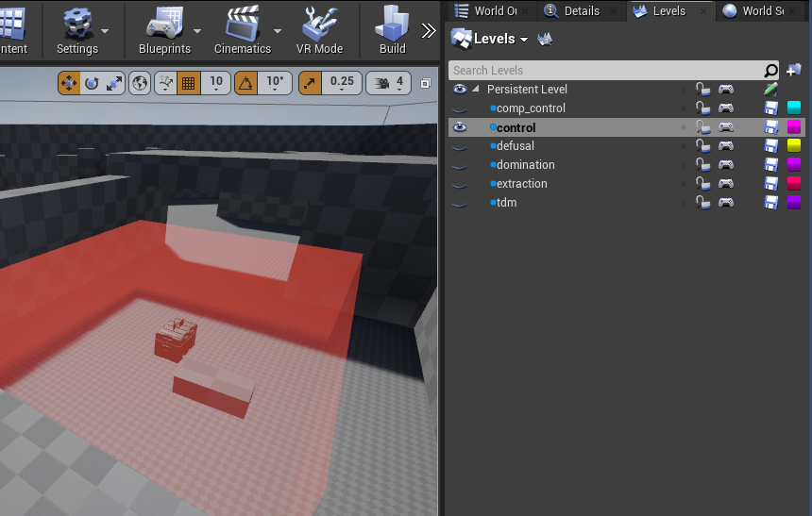Change control magenta level color
Viewport: 812px width, 516px height.
(794, 126)
